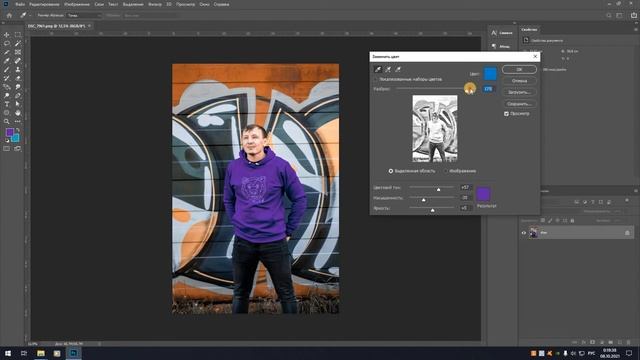Viewport: 640px width, 360px height.
Task: Open the Символ panel icon
Action: [x=494, y=33]
